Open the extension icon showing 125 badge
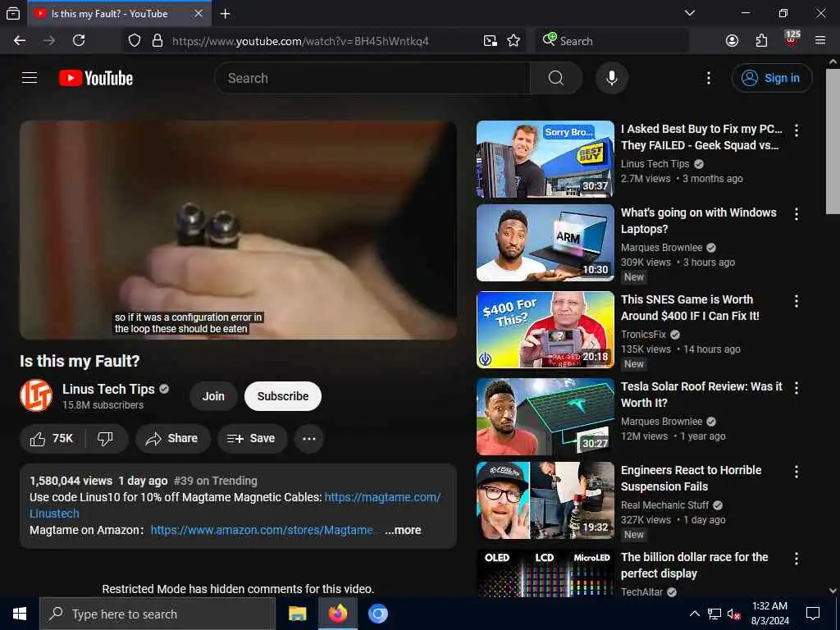The image size is (840, 630). [x=792, y=39]
